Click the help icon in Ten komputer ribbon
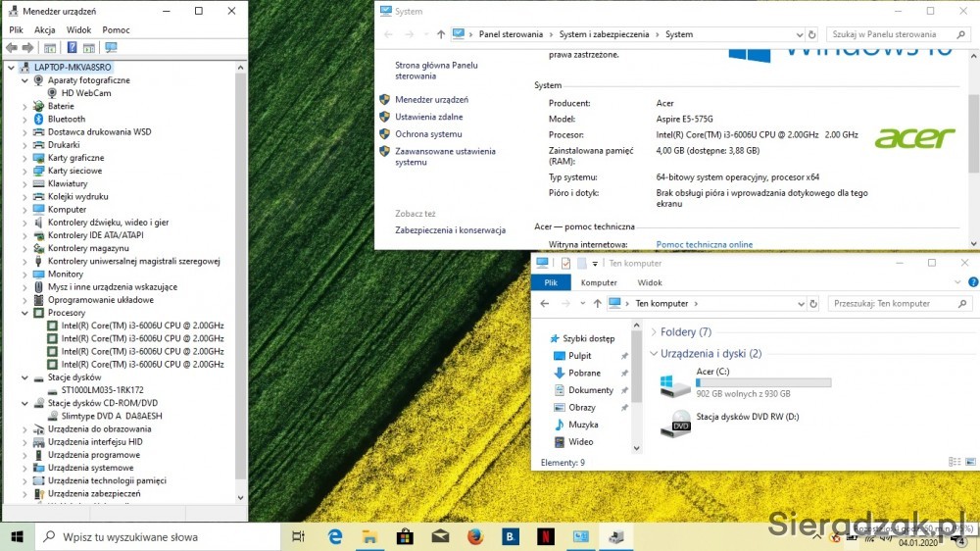 tap(972, 282)
